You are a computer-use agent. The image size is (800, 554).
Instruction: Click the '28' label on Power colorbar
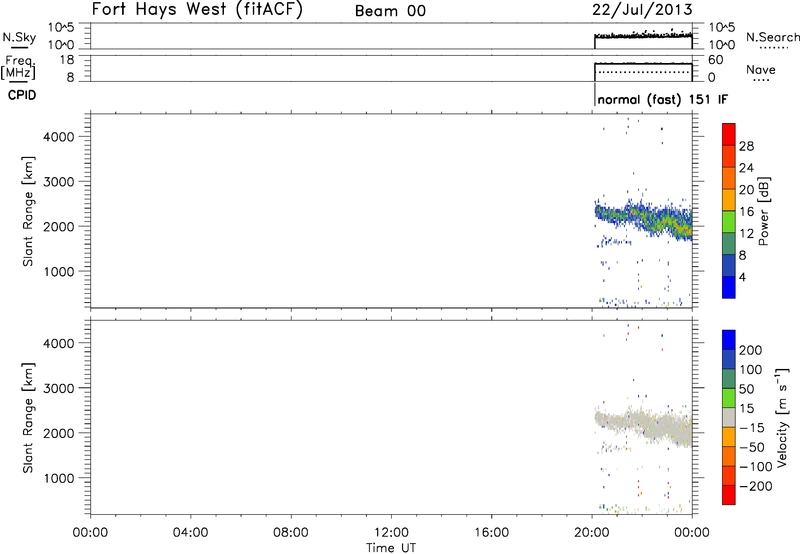tap(746, 146)
